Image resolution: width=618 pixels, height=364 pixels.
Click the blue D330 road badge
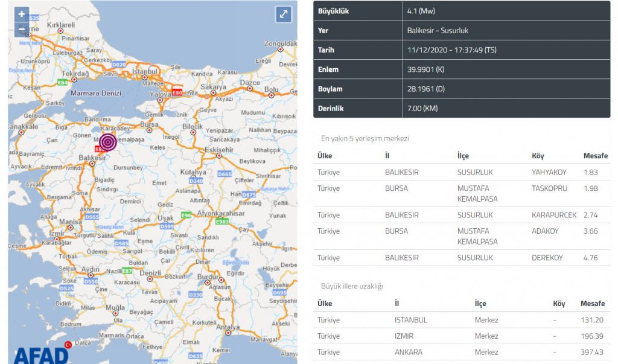(x=196, y=295)
